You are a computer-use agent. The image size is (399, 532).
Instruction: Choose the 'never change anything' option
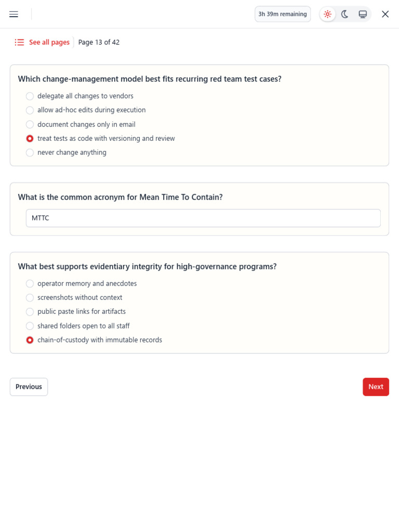pyautogui.click(x=30, y=153)
